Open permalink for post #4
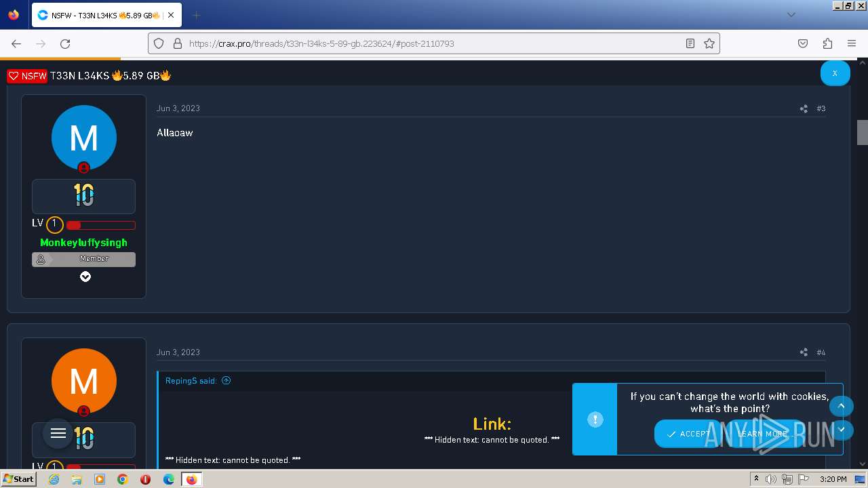This screenshot has height=488, width=868. point(821,352)
